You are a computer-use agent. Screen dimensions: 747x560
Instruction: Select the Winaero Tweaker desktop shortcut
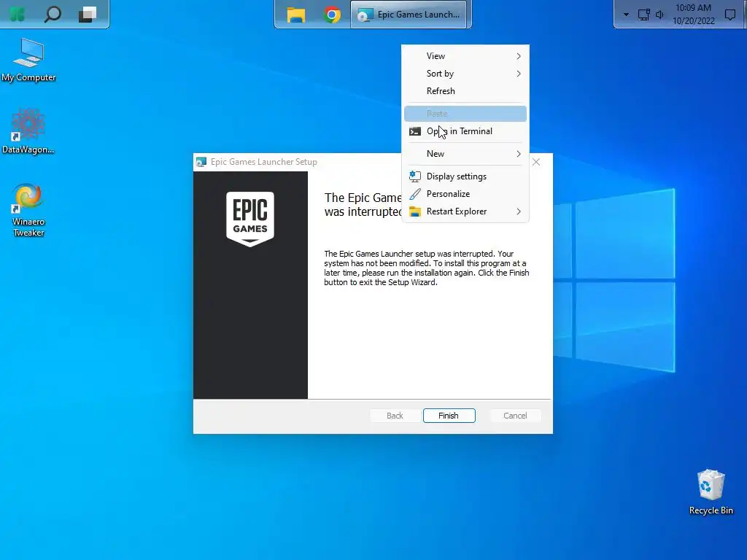[x=28, y=210]
